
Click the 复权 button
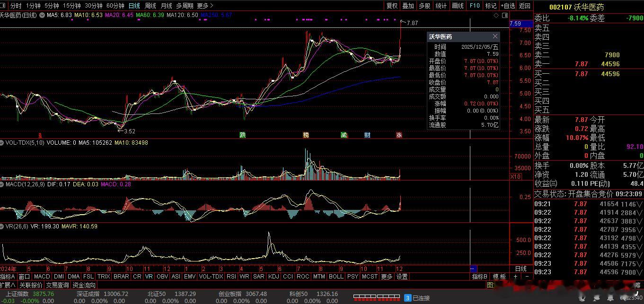click(392, 6)
